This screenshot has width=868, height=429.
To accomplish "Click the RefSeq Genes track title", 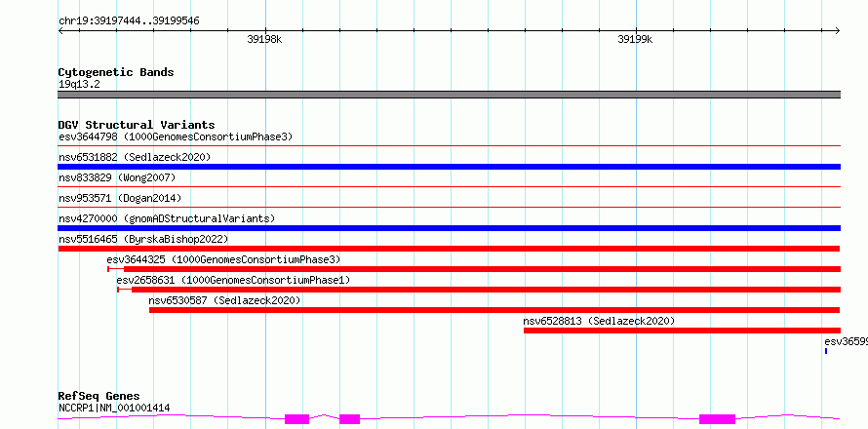I will pyautogui.click(x=99, y=396).
